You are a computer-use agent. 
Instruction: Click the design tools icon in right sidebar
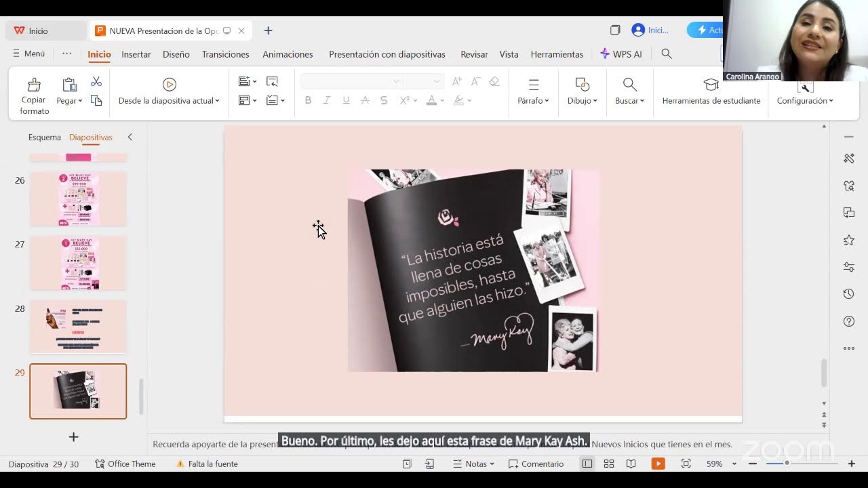tap(849, 158)
